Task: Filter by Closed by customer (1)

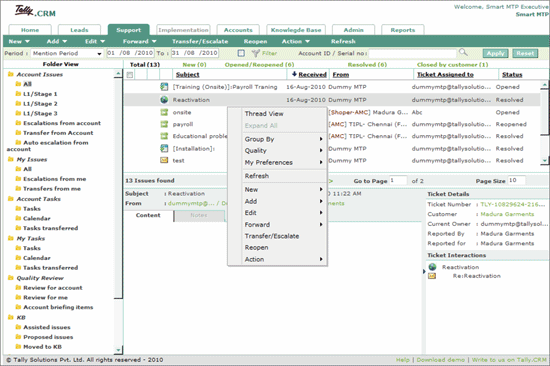Action: click(452, 65)
